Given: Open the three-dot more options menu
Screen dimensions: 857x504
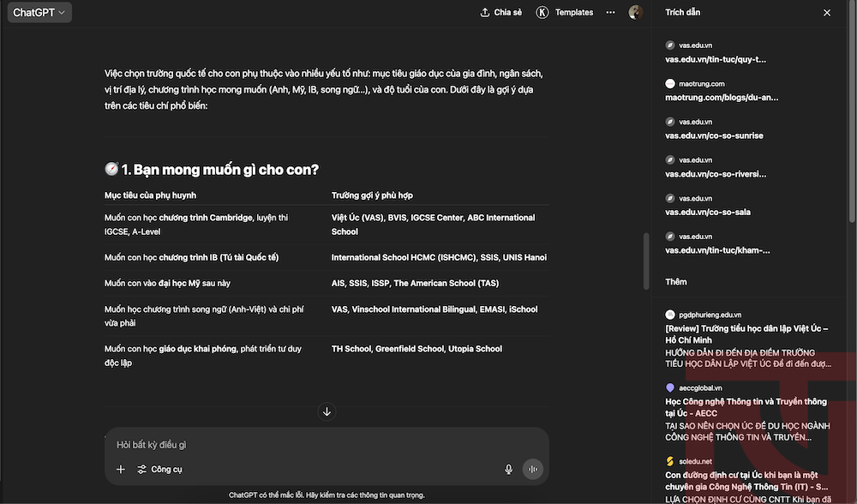Looking at the screenshot, I should click(610, 13).
